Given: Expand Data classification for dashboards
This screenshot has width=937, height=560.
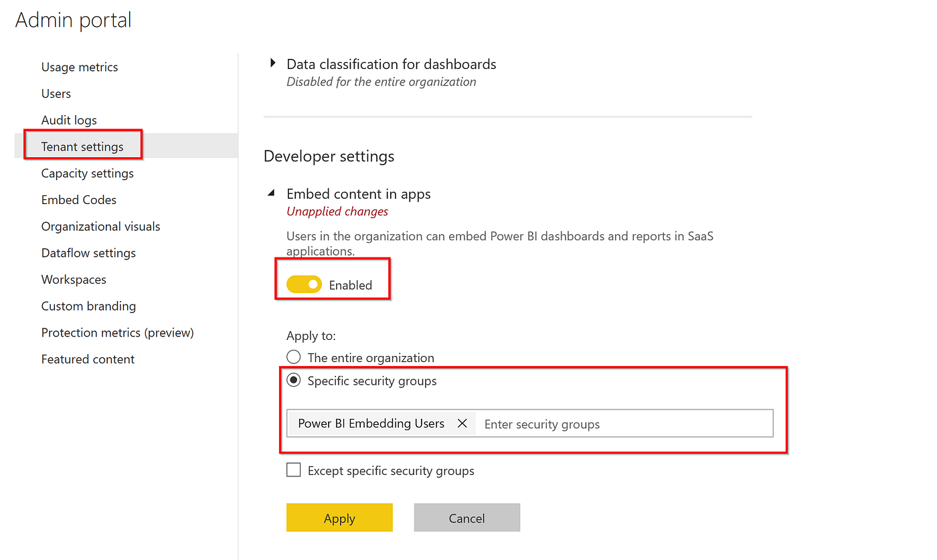Looking at the screenshot, I should (x=273, y=64).
